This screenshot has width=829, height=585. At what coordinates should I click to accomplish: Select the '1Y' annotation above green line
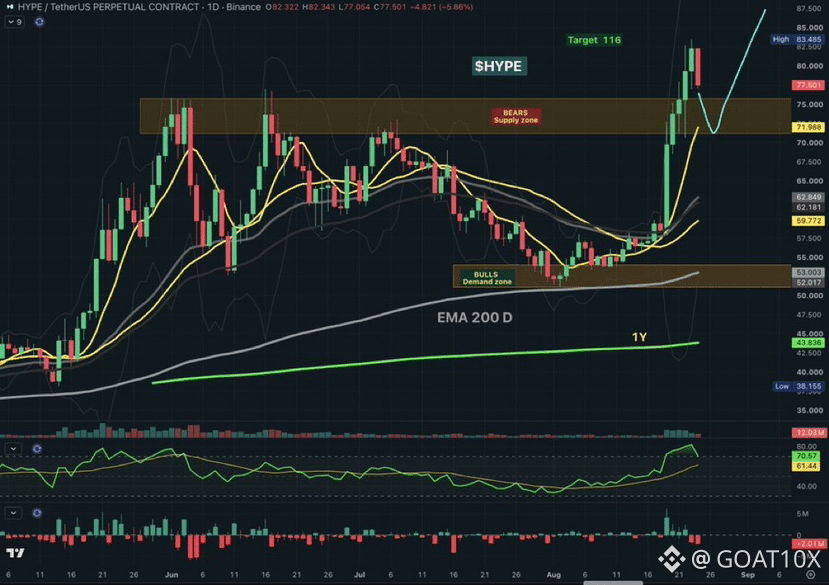point(639,337)
